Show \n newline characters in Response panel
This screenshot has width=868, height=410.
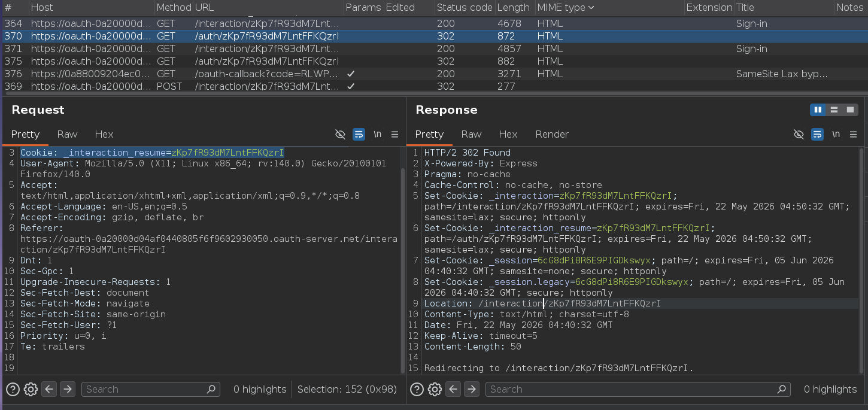click(x=836, y=134)
